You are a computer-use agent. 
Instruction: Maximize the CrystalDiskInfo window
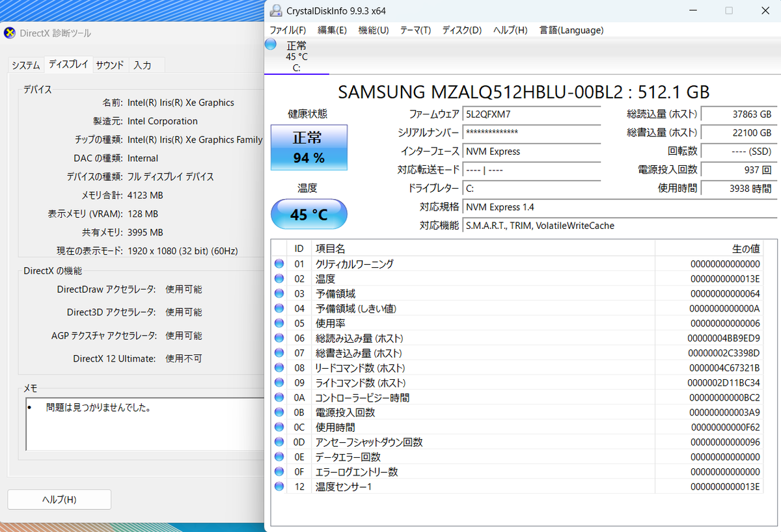729,10
